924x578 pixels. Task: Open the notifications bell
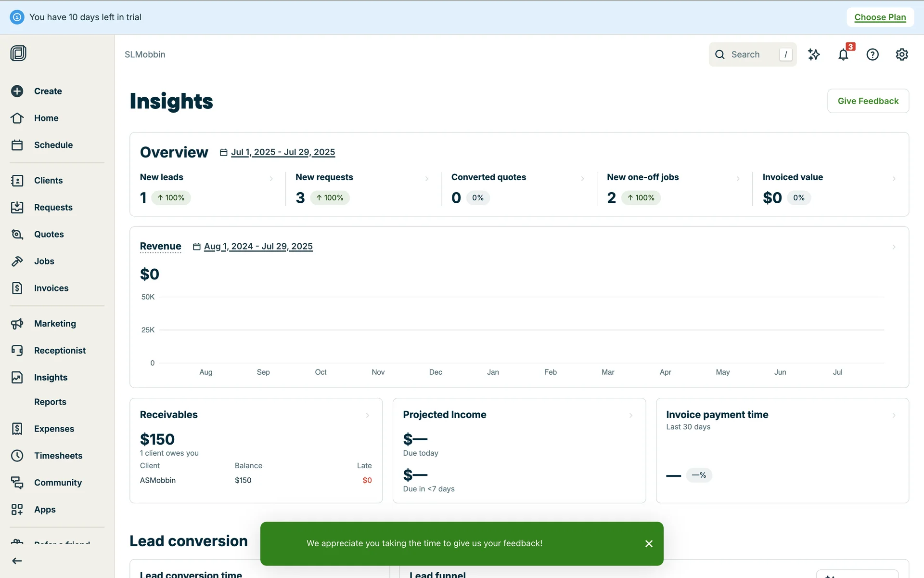(x=843, y=54)
